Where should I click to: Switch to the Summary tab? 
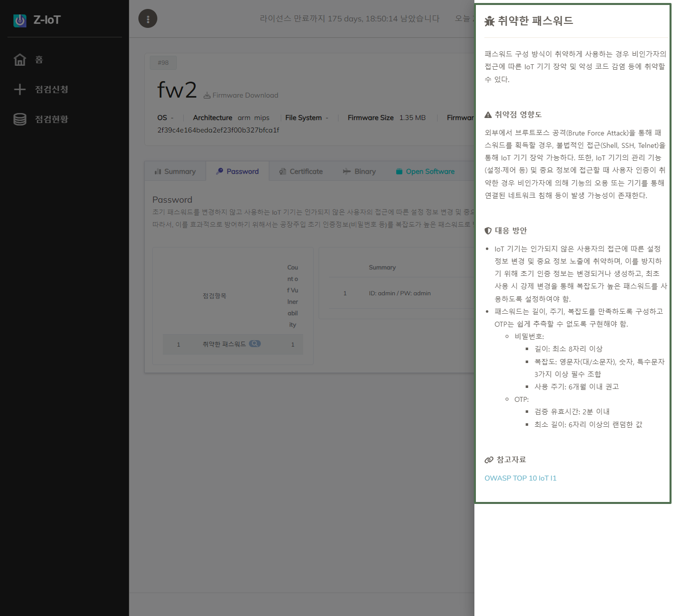click(x=175, y=171)
